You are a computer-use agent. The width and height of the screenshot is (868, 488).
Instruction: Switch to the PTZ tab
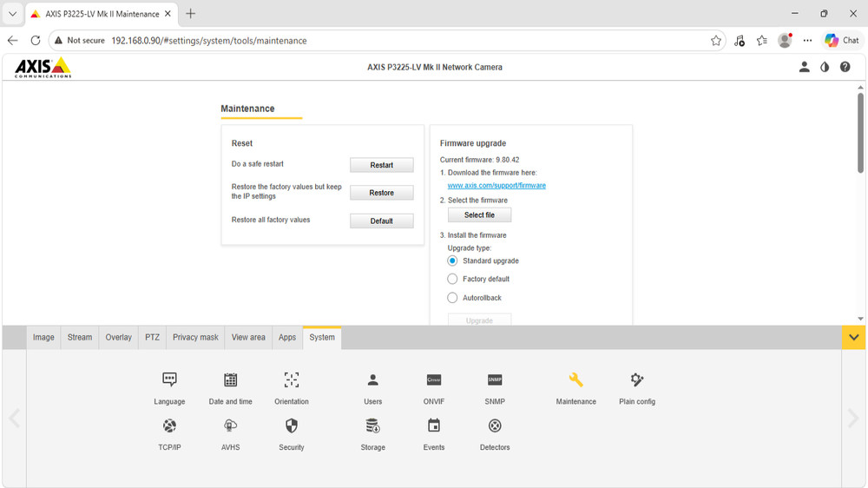click(152, 337)
